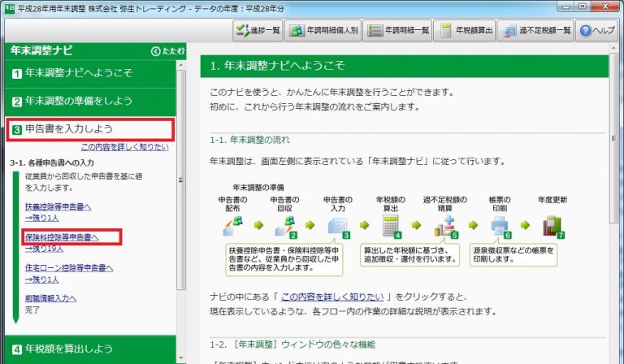The height and width of the screenshot is (364, 624).
Task: Expand step 2 年末調整の準備をしよう
Action: [88, 102]
